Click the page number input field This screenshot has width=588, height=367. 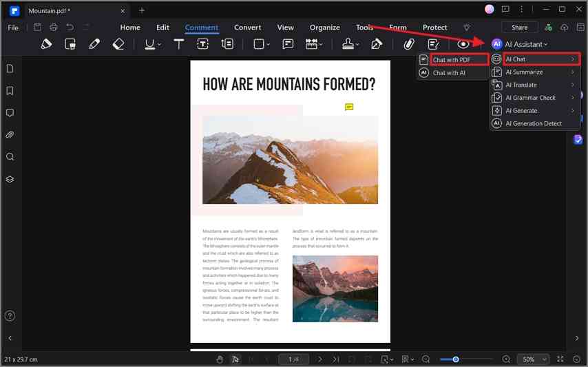[293, 359]
